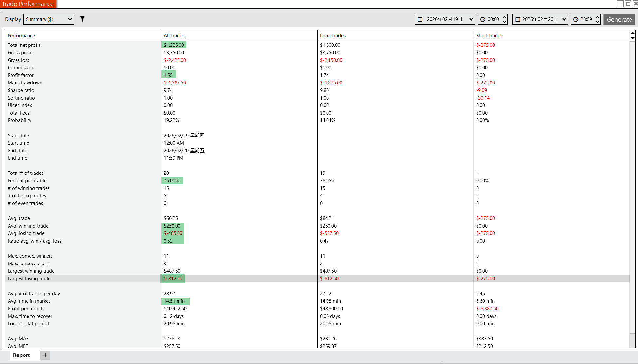The image size is (638, 364).
Task: Click the Trade Performance title tab
Action: pyautogui.click(x=28, y=4)
